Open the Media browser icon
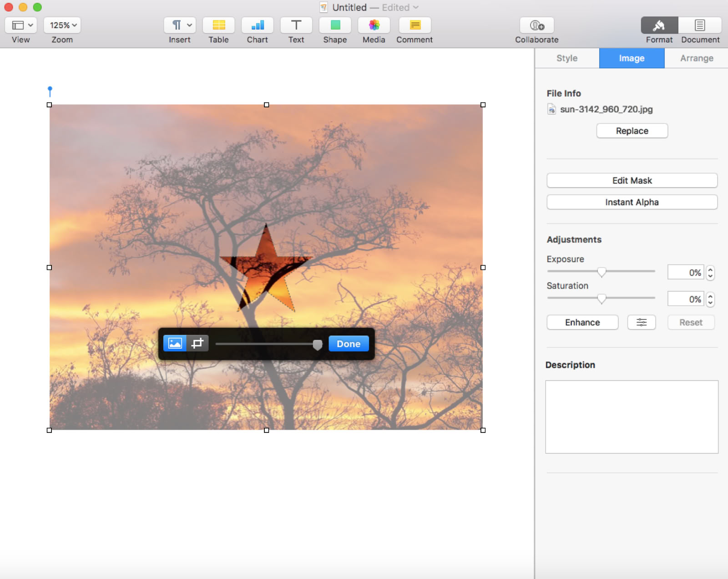Image resolution: width=728 pixels, height=579 pixels. [x=374, y=25]
